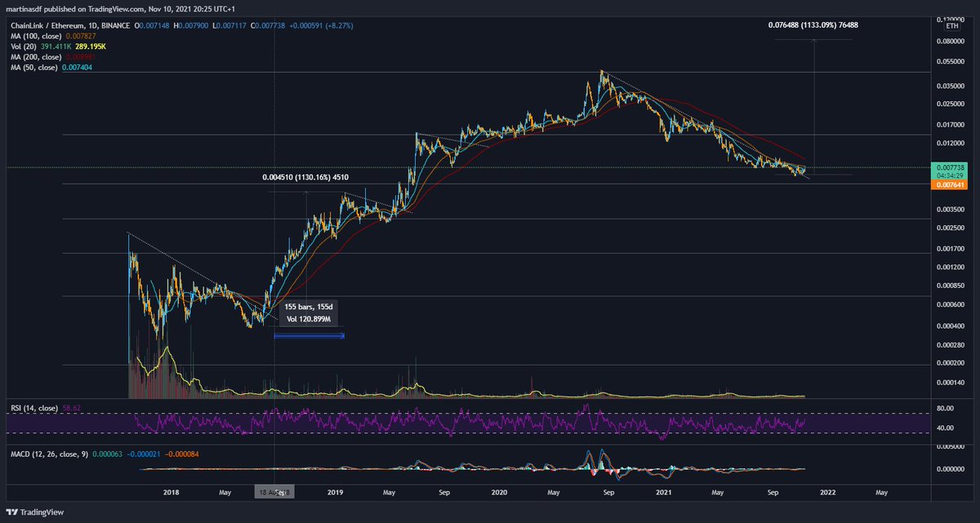This screenshot has width=980, height=523.
Task: Click the 0.000200 value on the price scale
Action: [951, 363]
